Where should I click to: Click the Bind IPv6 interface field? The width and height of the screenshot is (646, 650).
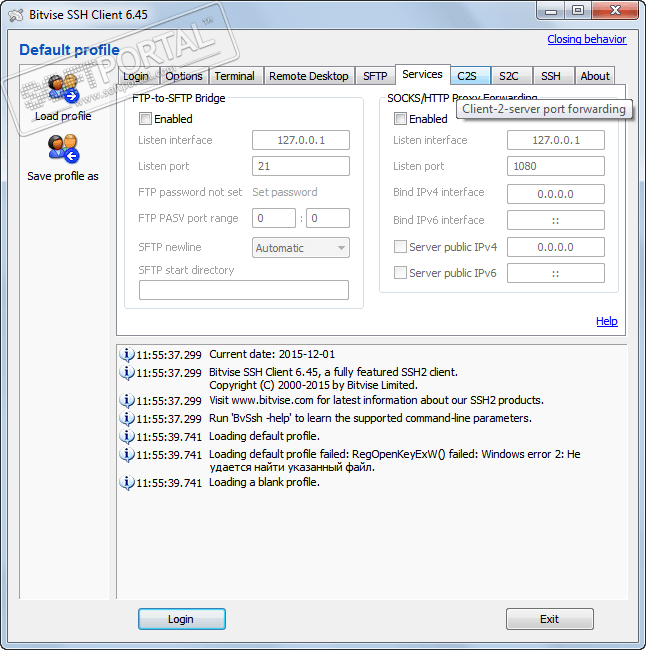[556, 220]
